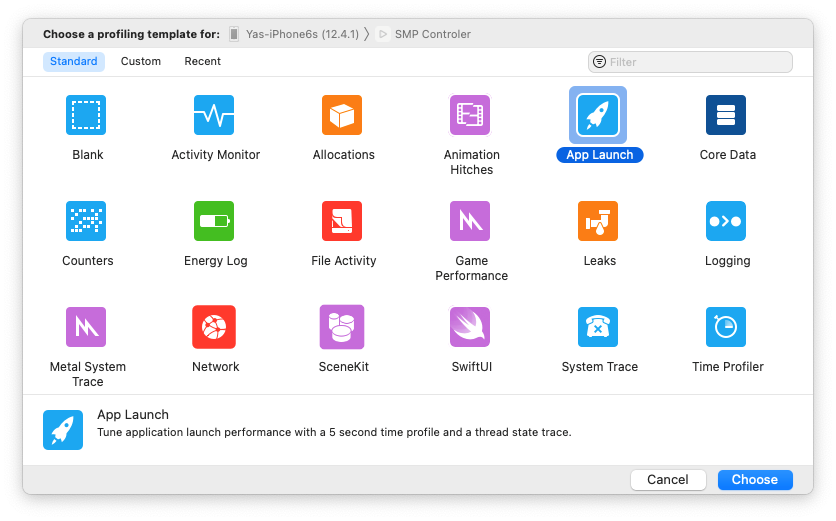The width and height of the screenshot is (836, 521).
Task: Select the Time Profiler template icon
Action: pyautogui.click(x=726, y=327)
